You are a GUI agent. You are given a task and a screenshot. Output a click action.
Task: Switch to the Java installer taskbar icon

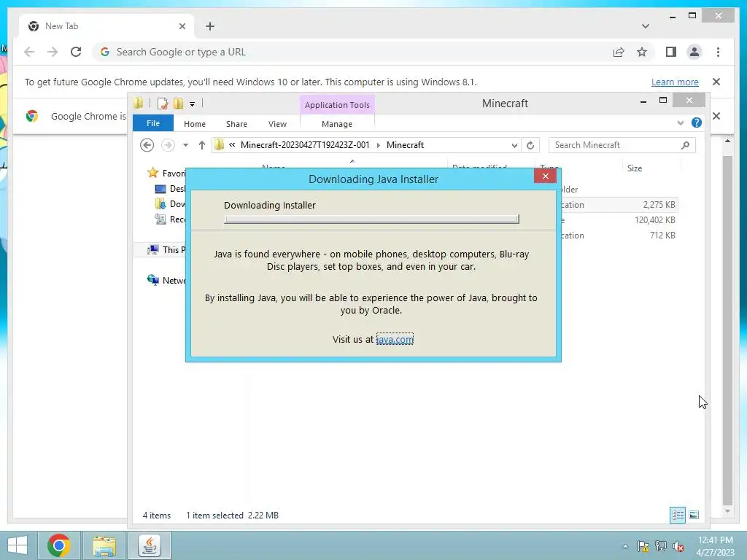[149, 545]
